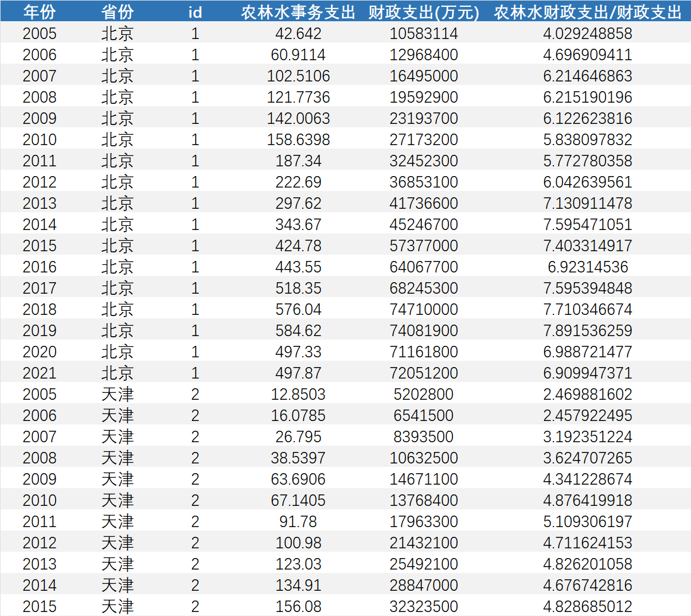The width and height of the screenshot is (691, 616).
Task: Click the cell containing 2.457922495
Action: (588, 416)
